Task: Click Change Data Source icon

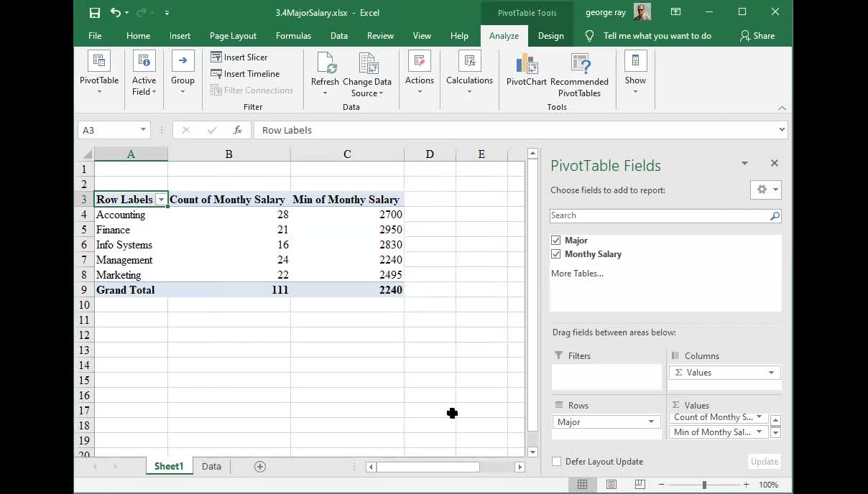Action: pyautogui.click(x=367, y=64)
